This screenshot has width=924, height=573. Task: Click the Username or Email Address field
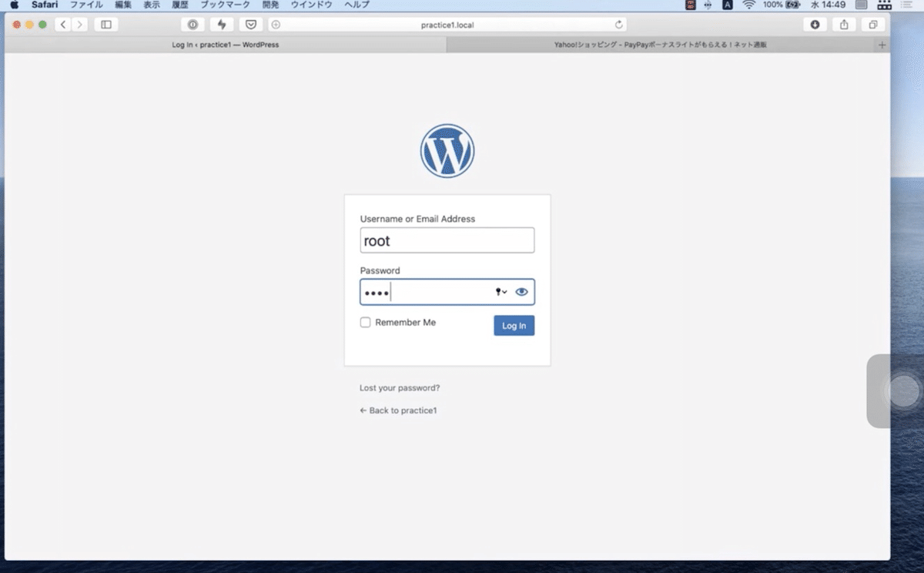click(x=447, y=240)
